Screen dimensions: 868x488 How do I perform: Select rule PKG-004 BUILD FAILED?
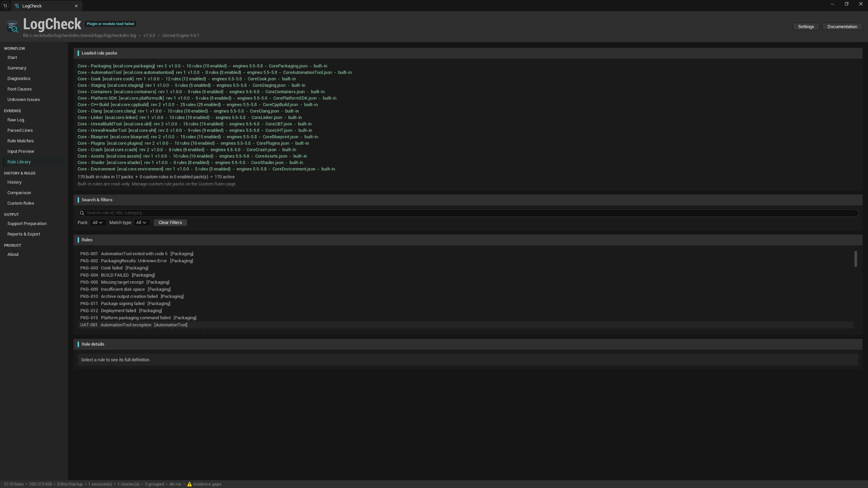point(466,275)
